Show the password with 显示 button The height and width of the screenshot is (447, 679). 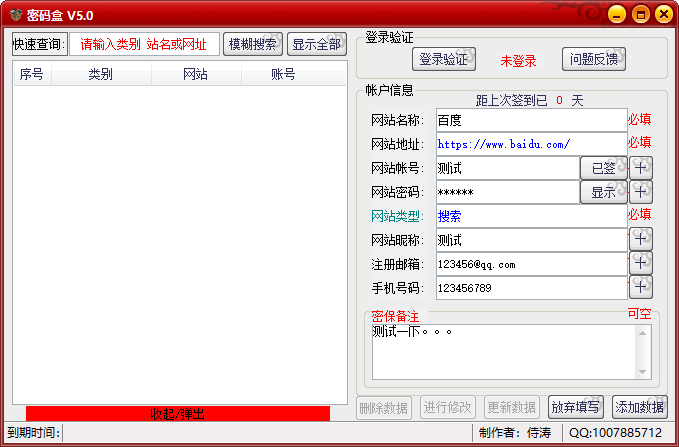[604, 192]
